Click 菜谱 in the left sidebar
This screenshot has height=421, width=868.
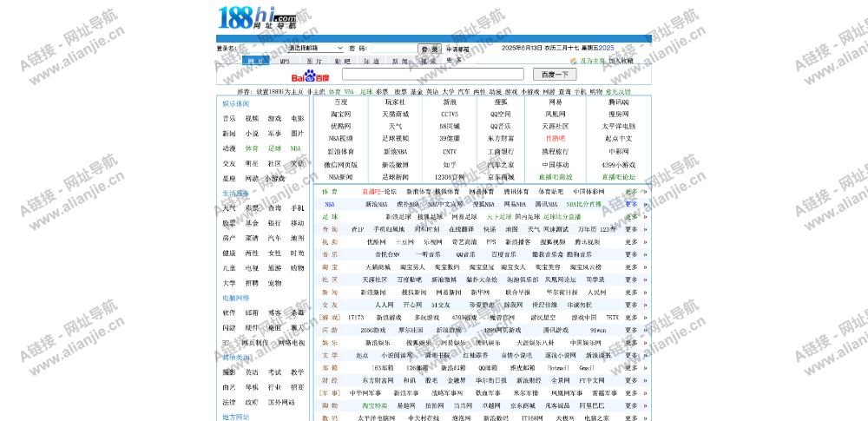point(252,238)
